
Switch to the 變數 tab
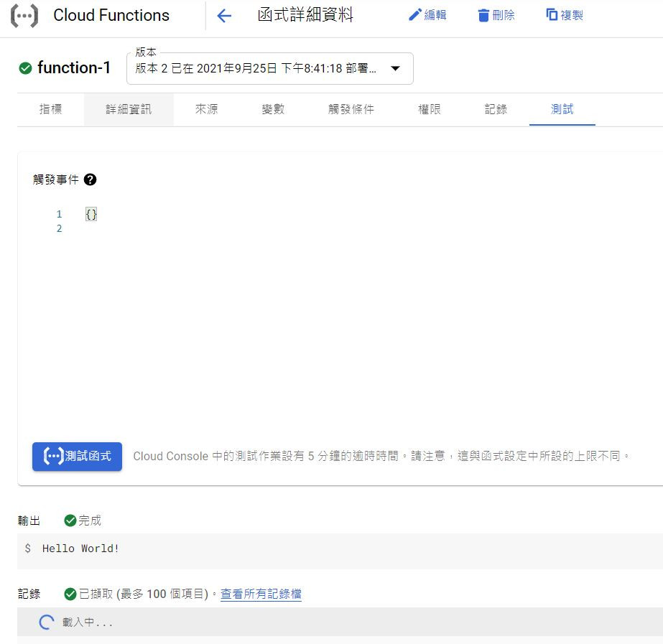pos(273,109)
